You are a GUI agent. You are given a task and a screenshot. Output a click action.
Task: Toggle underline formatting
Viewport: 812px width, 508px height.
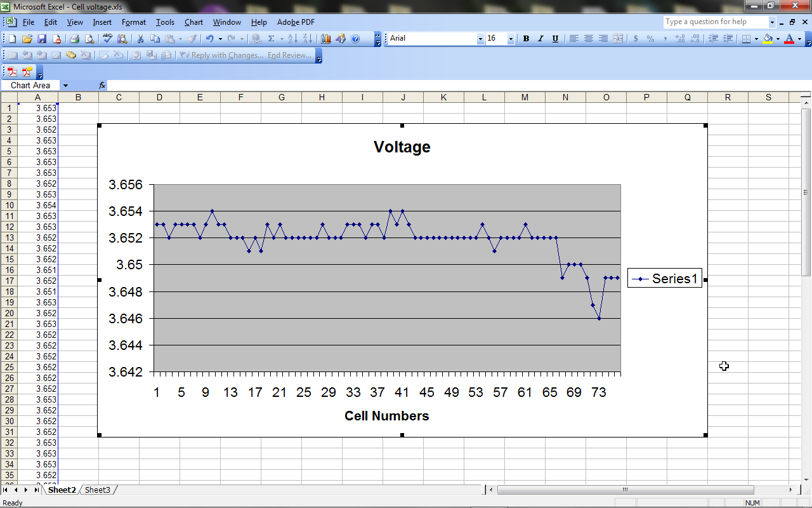[554, 38]
